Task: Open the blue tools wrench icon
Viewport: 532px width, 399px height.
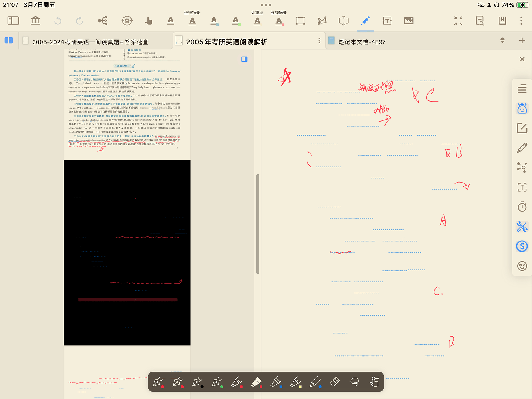Action: (522, 226)
